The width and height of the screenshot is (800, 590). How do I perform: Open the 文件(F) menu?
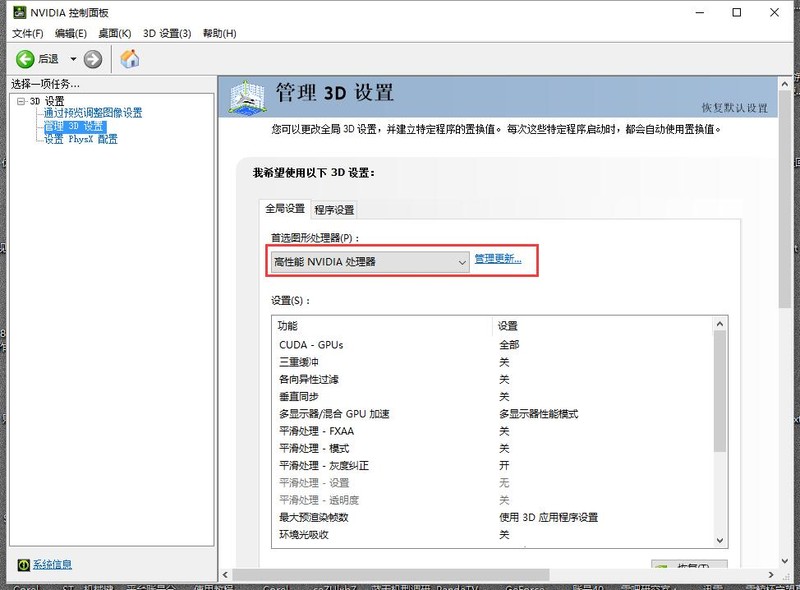28,33
